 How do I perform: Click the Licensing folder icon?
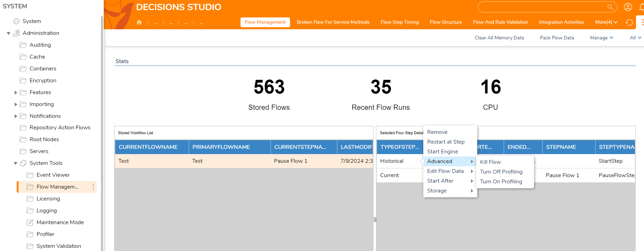(x=30, y=199)
